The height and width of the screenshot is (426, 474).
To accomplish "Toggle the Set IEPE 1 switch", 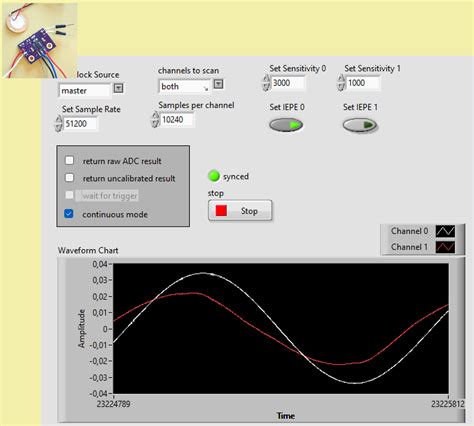I will (x=360, y=125).
